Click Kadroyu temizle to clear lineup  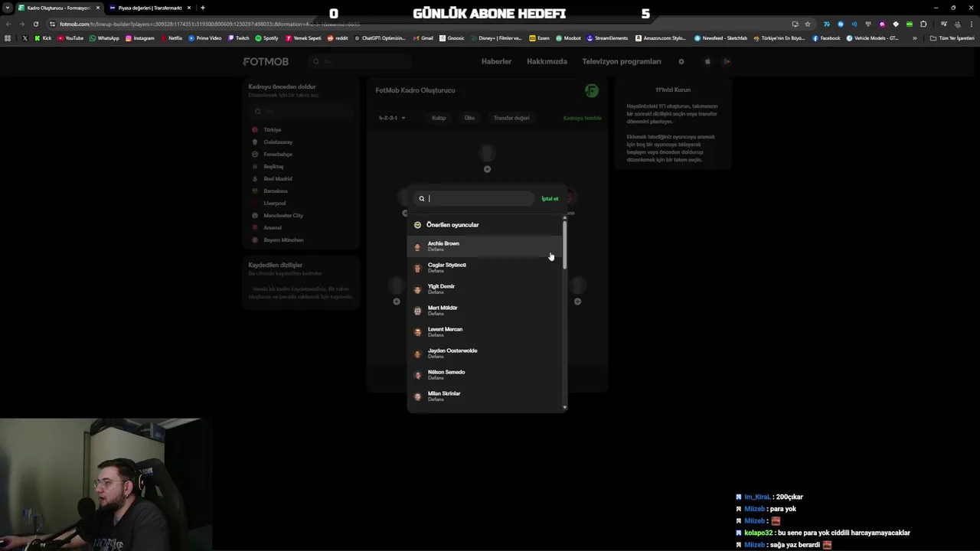coord(583,118)
